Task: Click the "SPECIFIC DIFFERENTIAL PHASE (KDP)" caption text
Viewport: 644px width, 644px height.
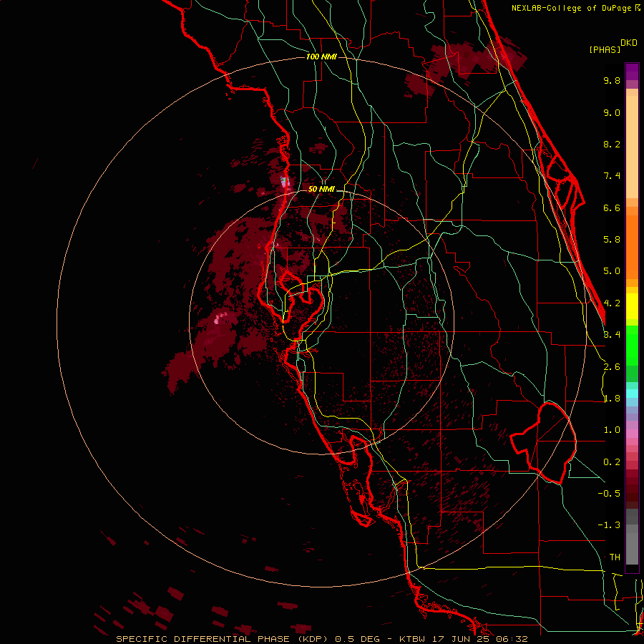Action: [222, 639]
